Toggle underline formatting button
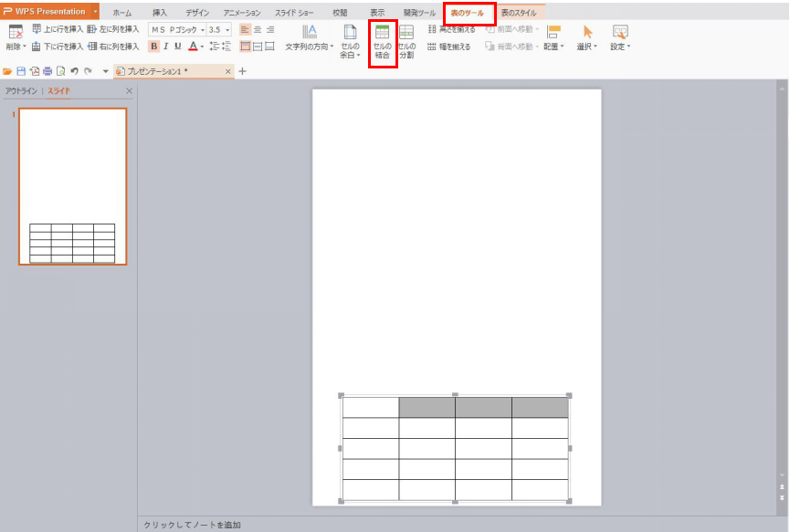Screen dimensions: 790x532 (x=177, y=46)
